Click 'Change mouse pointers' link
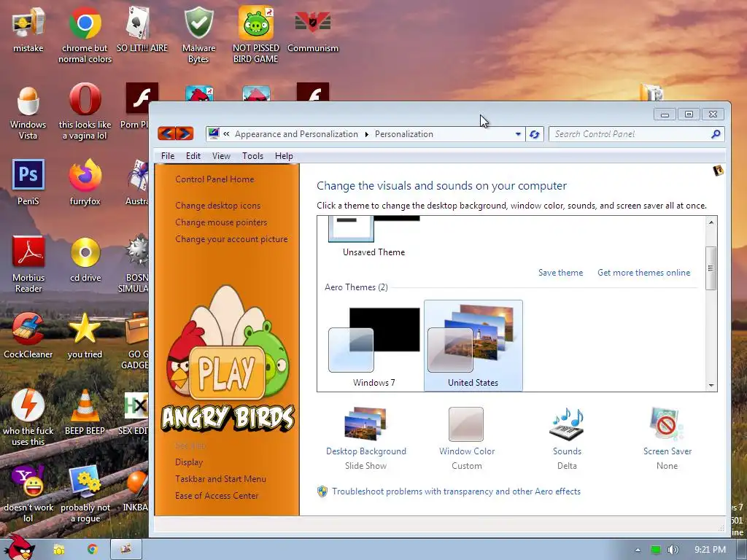Screen dimensions: 747x560 221,222
